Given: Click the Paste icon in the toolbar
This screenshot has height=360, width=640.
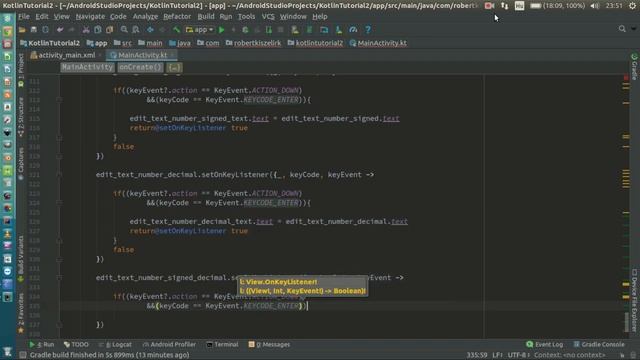Looking at the screenshot, I should pyautogui.click(x=109, y=29).
